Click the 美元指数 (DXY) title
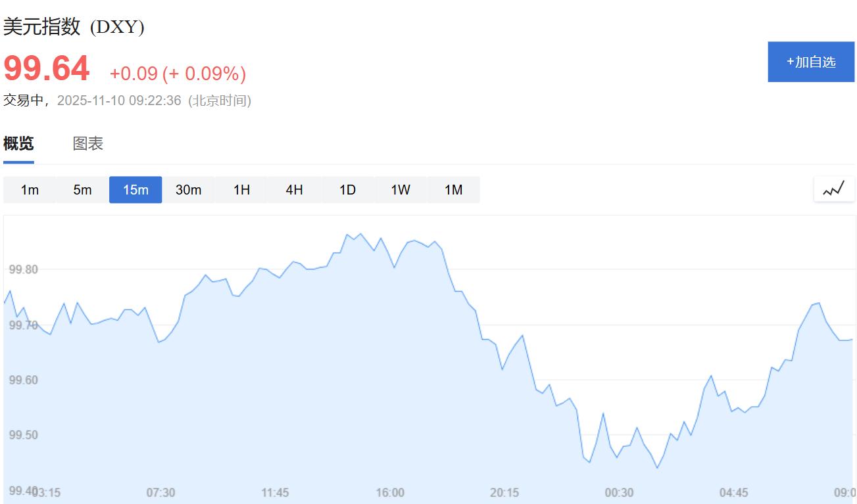Viewport: 857px width, 504px height. (x=74, y=27)
